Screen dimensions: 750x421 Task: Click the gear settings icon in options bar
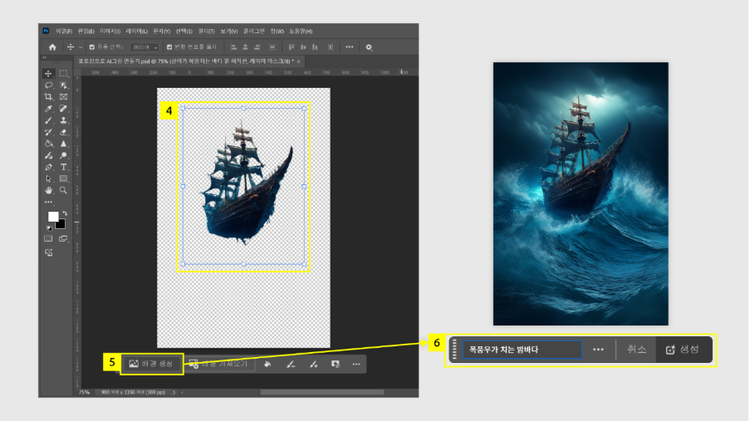(369, 47)
